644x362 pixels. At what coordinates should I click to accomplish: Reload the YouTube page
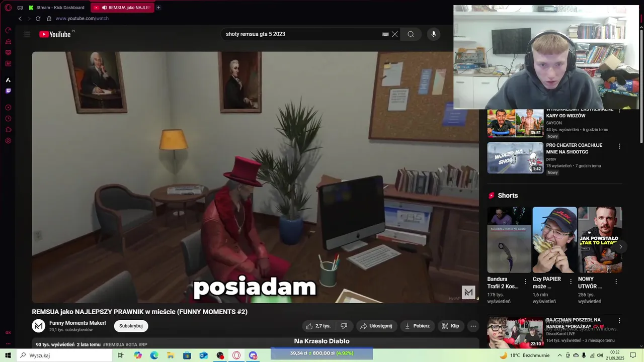tap(38, 19)
